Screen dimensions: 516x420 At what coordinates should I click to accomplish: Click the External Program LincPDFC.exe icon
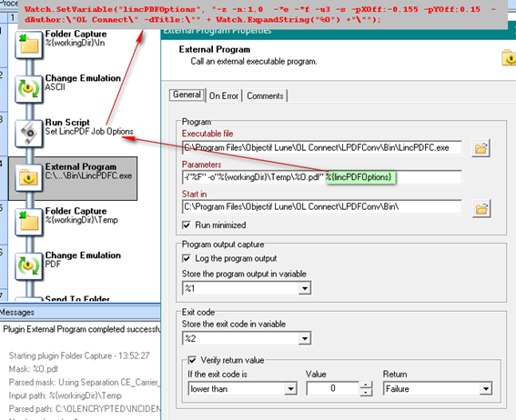[x=28, y=178]
